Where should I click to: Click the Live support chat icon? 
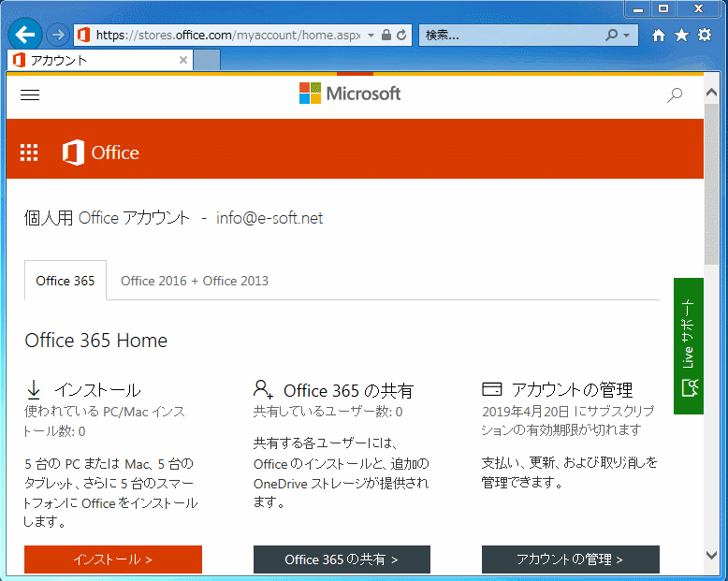pyautogui.click(x=690, y=387)
